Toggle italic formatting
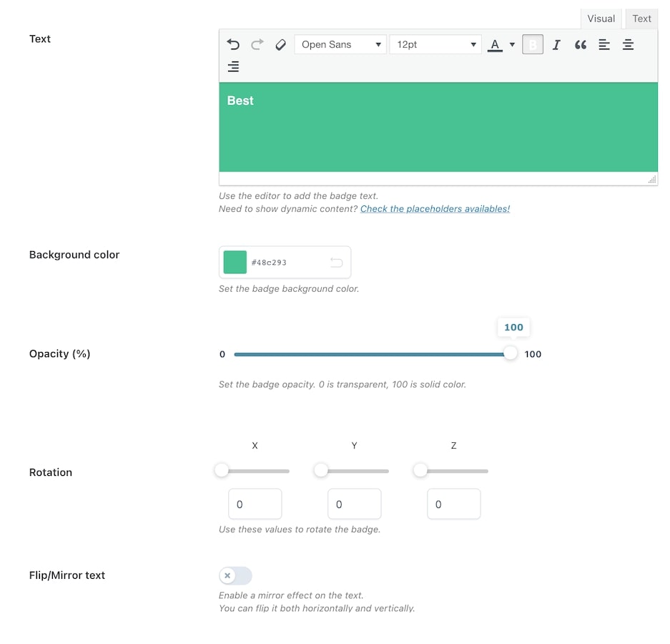 coord(556,44)
